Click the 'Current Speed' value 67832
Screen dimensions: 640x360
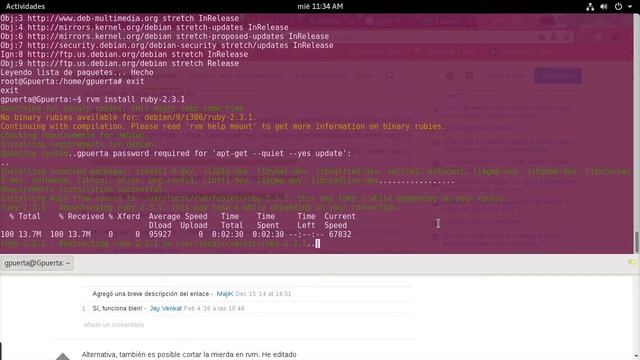point(340,234)
